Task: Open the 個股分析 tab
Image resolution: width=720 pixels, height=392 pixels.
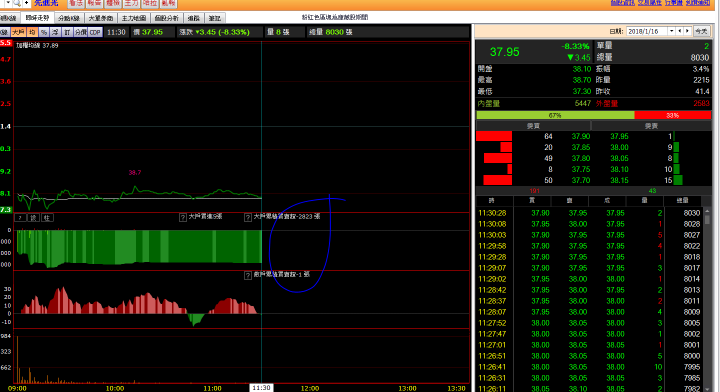Action: (x=167, y=18)
